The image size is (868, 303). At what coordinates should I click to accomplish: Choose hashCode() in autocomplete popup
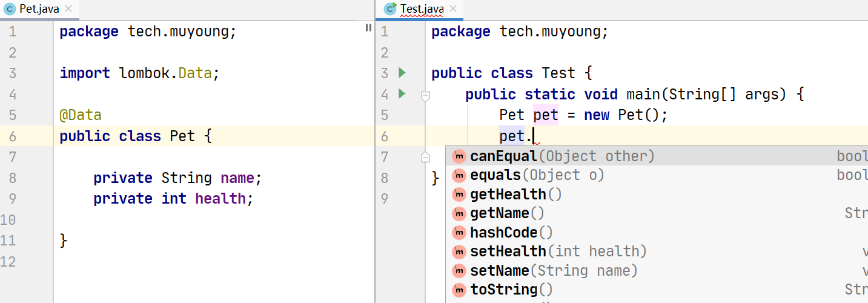(x=511, y=233)
